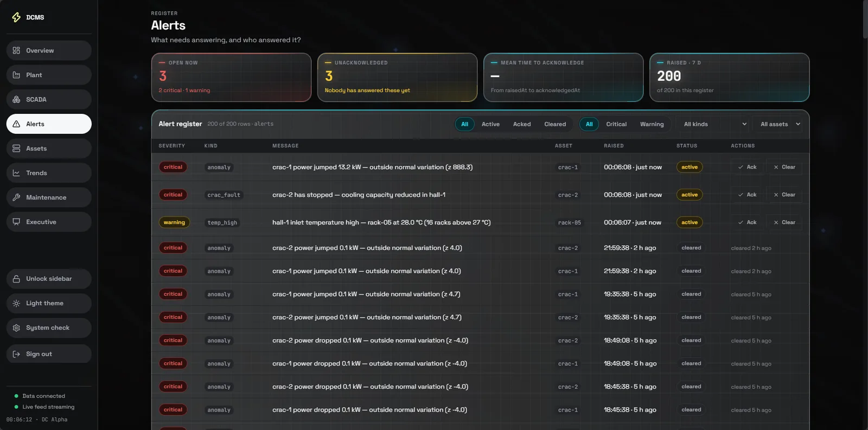Open the Overview page
868x430 pixels.
pos(49,50)
